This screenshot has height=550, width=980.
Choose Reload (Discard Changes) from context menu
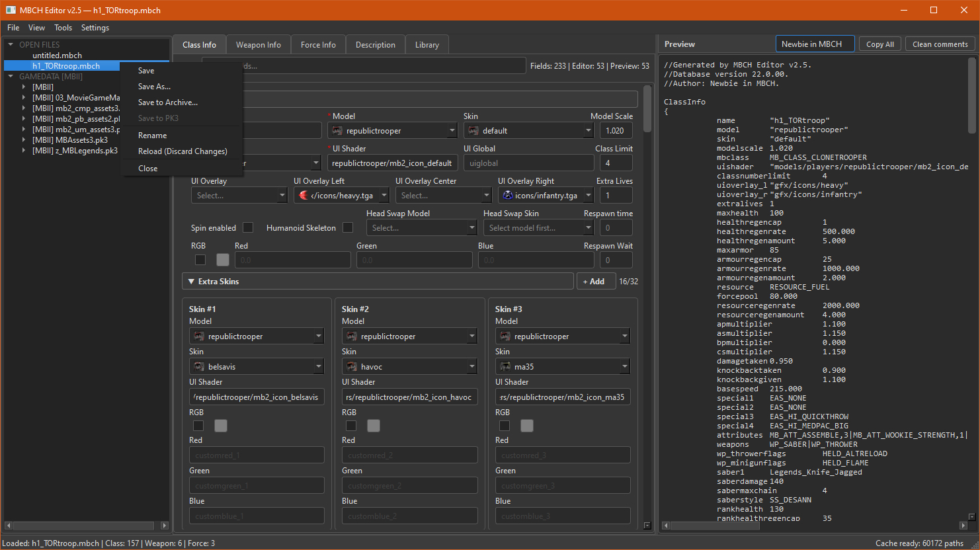[183, 151]
